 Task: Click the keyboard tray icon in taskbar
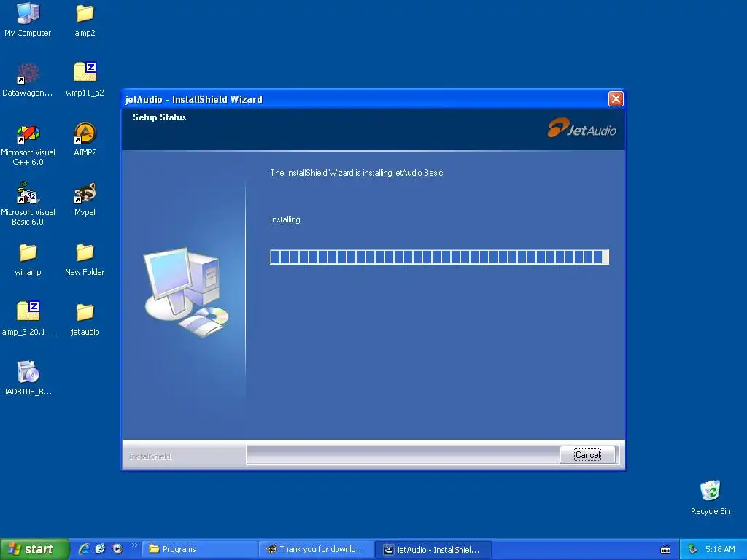[665, 550]
